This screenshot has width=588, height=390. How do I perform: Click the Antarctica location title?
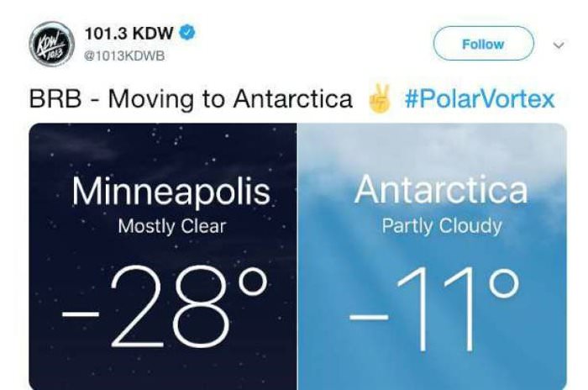[x=441, y=190]
